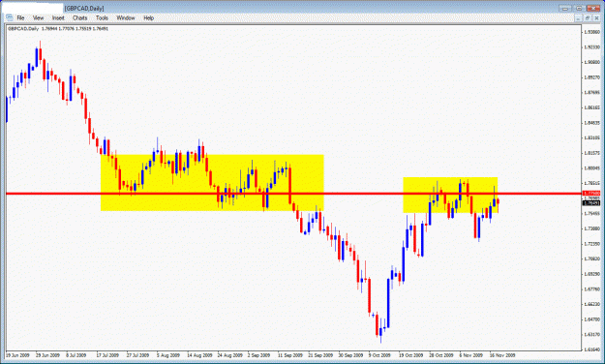Open the Tools menu
The image size is (605, 364).
(x=102, y=17)
